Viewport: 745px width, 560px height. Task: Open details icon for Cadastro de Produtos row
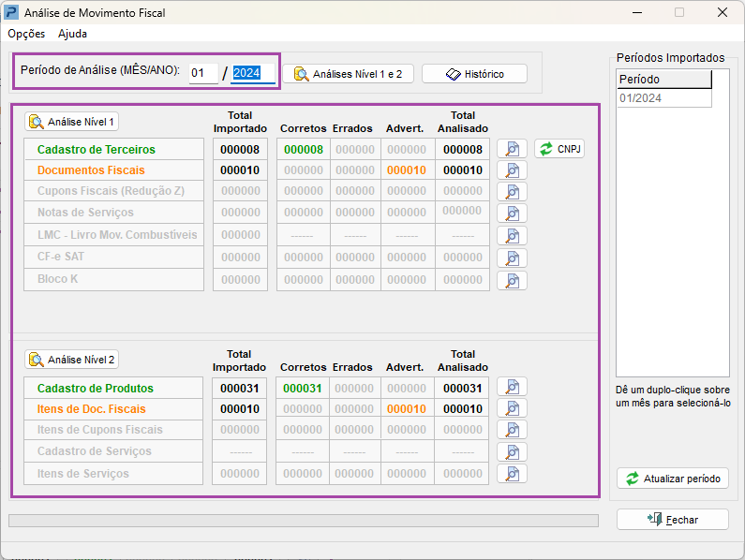(x=512, y=387)
